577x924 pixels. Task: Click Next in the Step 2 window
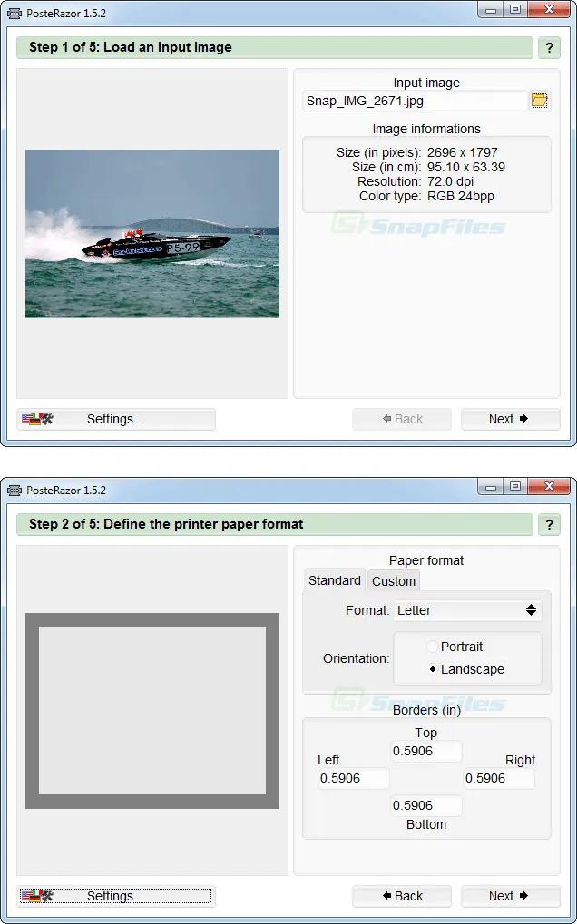511,896
